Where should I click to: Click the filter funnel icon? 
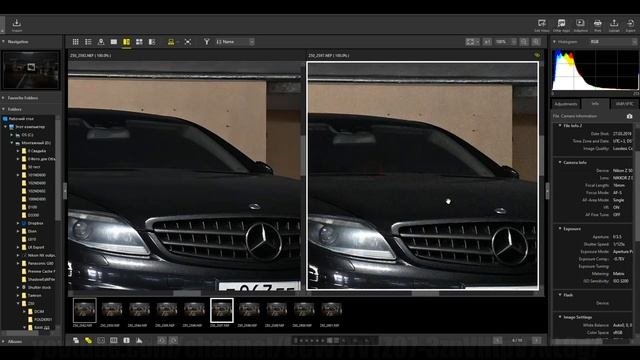pos(207,42)
